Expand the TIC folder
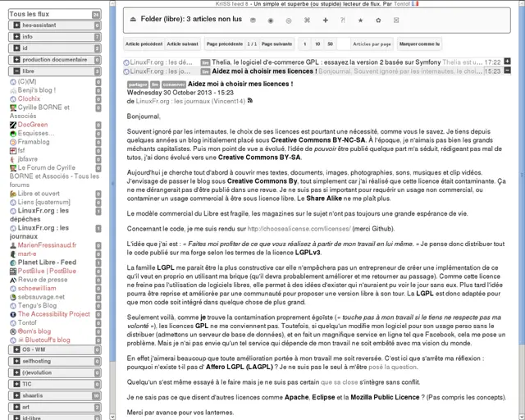 pos(16,384)
